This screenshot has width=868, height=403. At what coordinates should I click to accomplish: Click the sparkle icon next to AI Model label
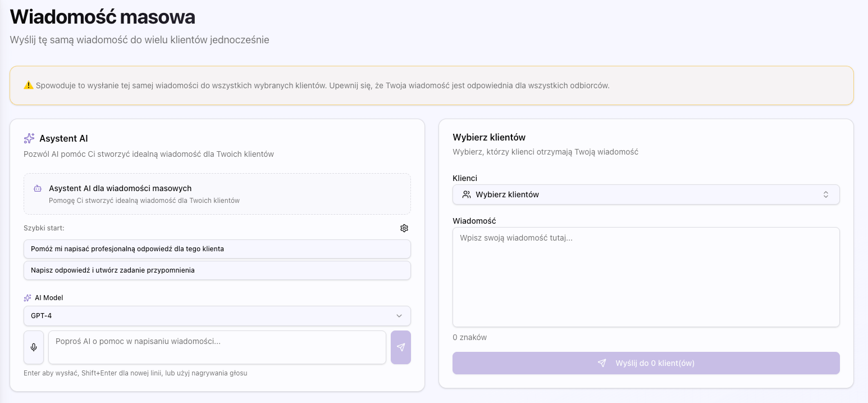pos(28,298)
